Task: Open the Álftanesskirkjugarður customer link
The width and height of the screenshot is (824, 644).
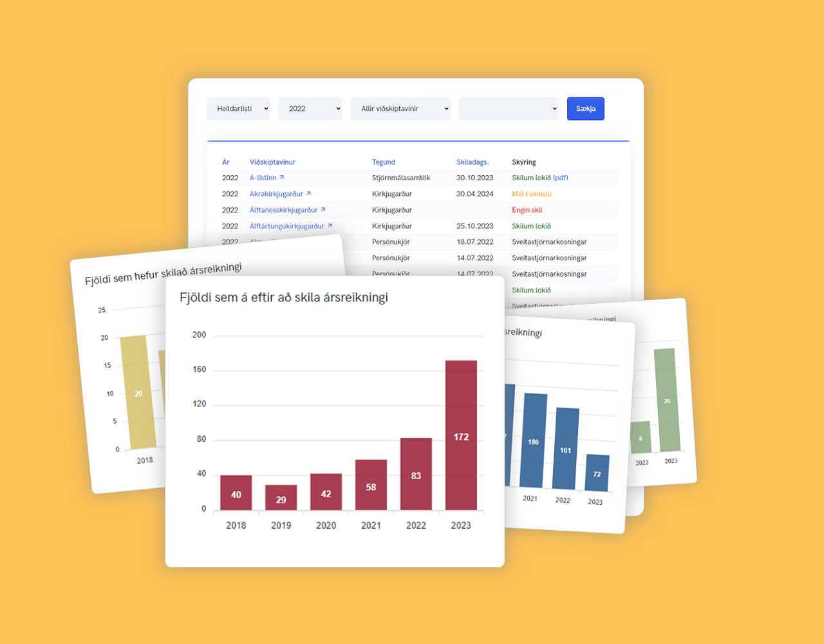Action: tap(283, 210)
